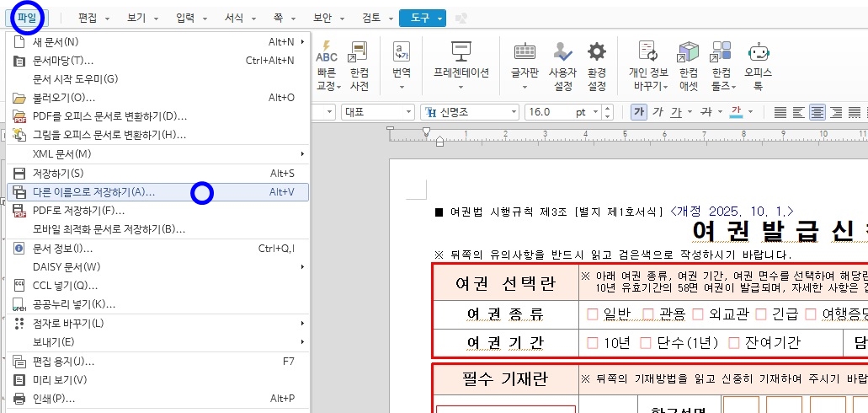Choose PDF로 저장하기(F) entry

157,211
